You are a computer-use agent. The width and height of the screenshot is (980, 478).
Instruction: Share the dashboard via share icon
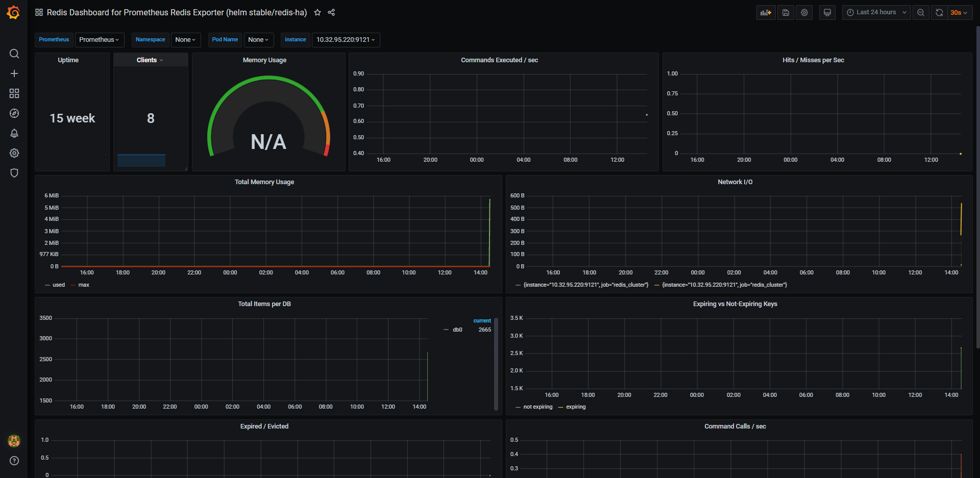click(x=331, y=12)
